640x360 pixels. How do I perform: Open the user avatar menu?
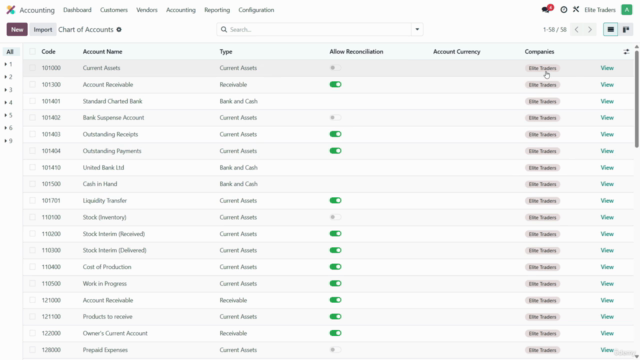pyautogui.click(x=627, y=10)
